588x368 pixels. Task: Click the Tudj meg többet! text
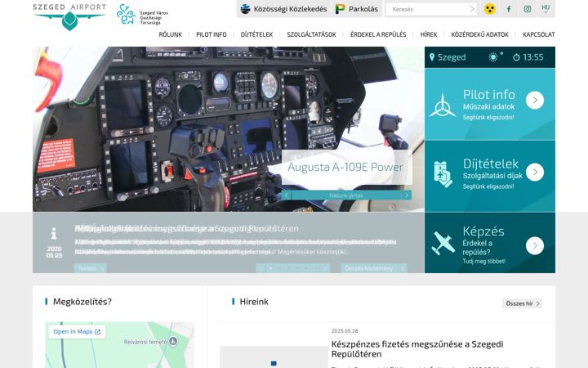(483, 262)
